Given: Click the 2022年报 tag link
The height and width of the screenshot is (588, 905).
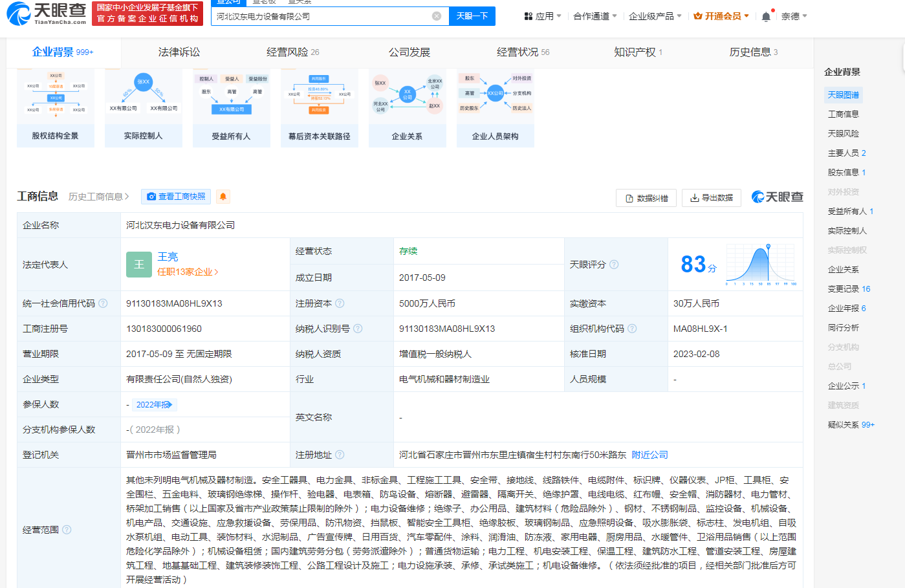Looking at the screenshot, I should (x=154, y=405).
